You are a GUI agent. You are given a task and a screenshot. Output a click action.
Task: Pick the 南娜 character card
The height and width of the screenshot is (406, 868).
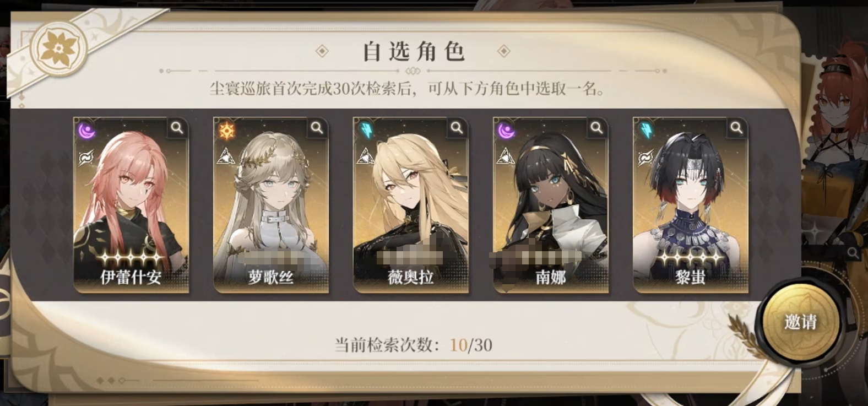tap(551, 205)
